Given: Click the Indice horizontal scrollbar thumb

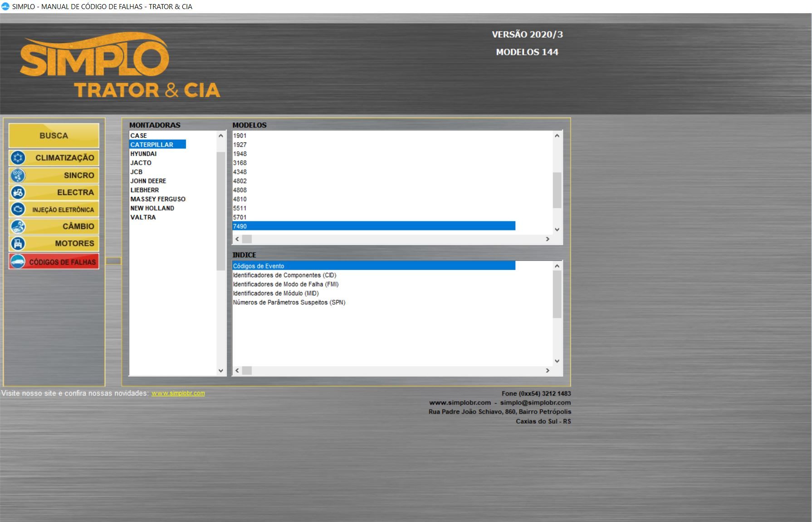Looking at the screenshot, I should pyautogui.click(x=247, y=371).
